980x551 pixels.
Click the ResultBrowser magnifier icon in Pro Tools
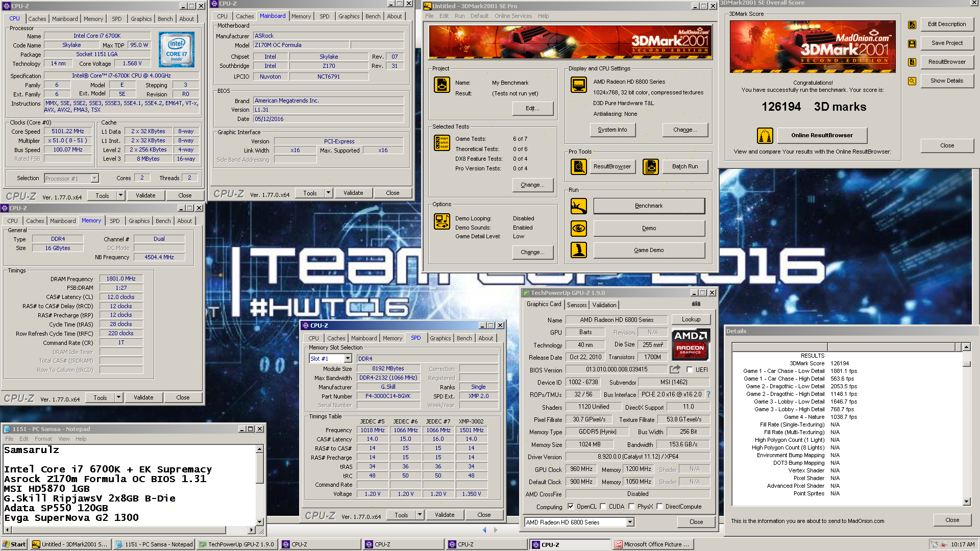[578, 166]
